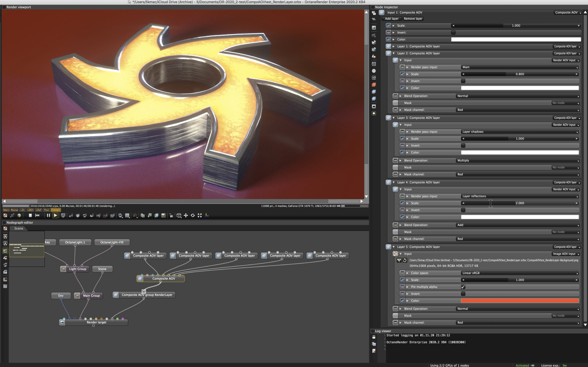The height and width of the screenshot is (367, 588).
Task: Click the white balance picker icon
Action: tap(78, 216)
